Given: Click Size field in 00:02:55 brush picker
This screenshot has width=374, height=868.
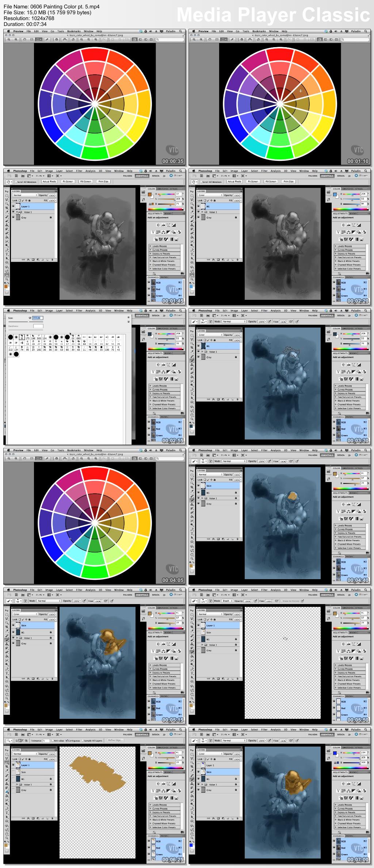Looking at the screenshot, I should [38, 318].
